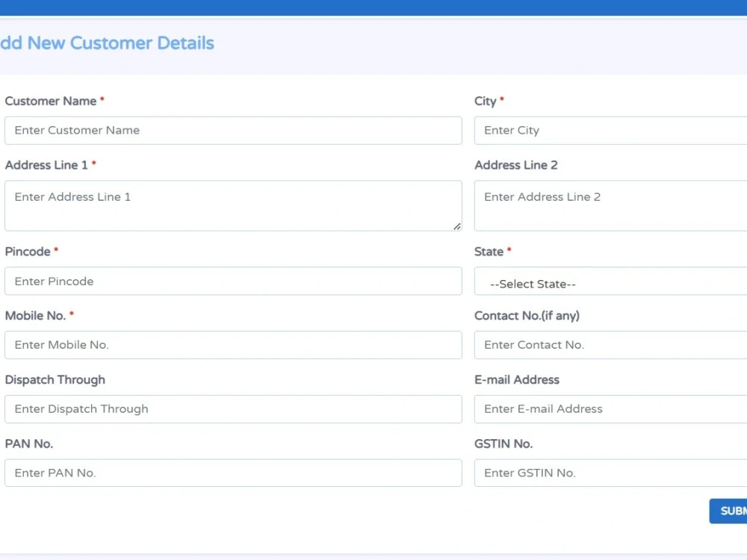747x560 pixels.
Task: Click the Dispatch Through input field
Action: [233, 409]
